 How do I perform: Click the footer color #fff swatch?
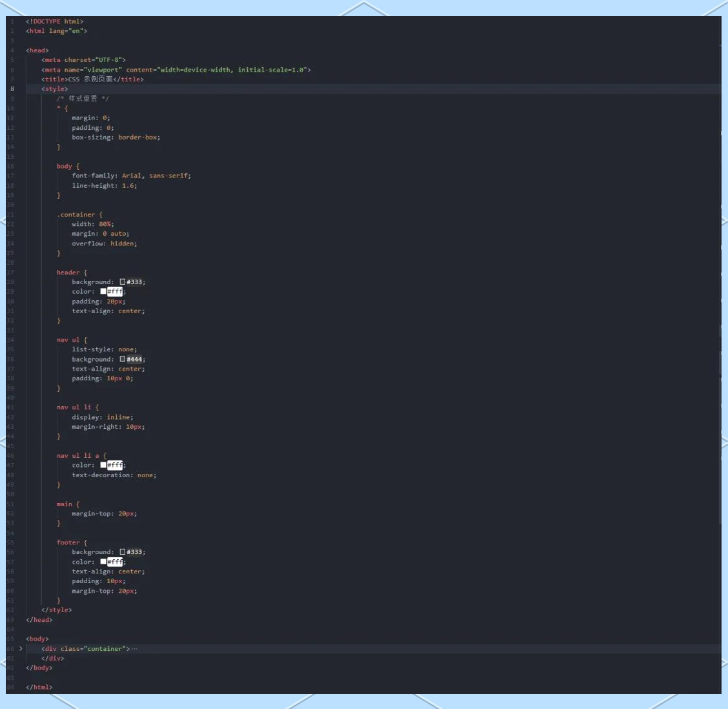click(103, 562)
